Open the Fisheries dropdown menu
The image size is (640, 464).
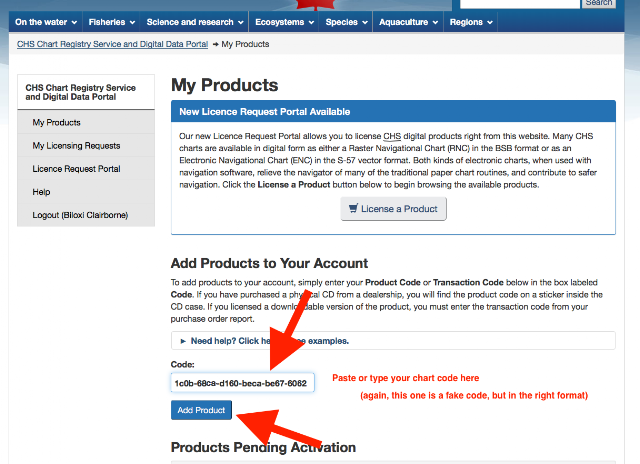point(111,22)
